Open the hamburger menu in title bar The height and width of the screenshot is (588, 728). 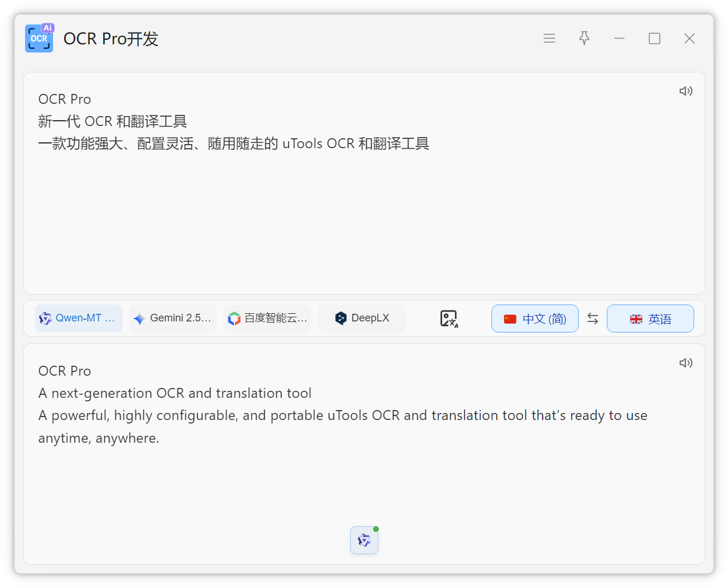point(549,38)
